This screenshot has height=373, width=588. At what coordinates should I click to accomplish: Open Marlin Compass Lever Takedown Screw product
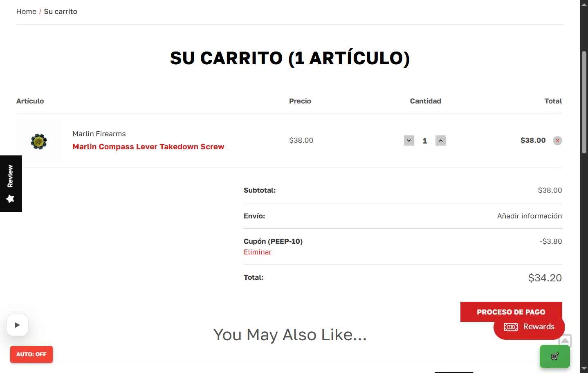click(x=148, y=147)
